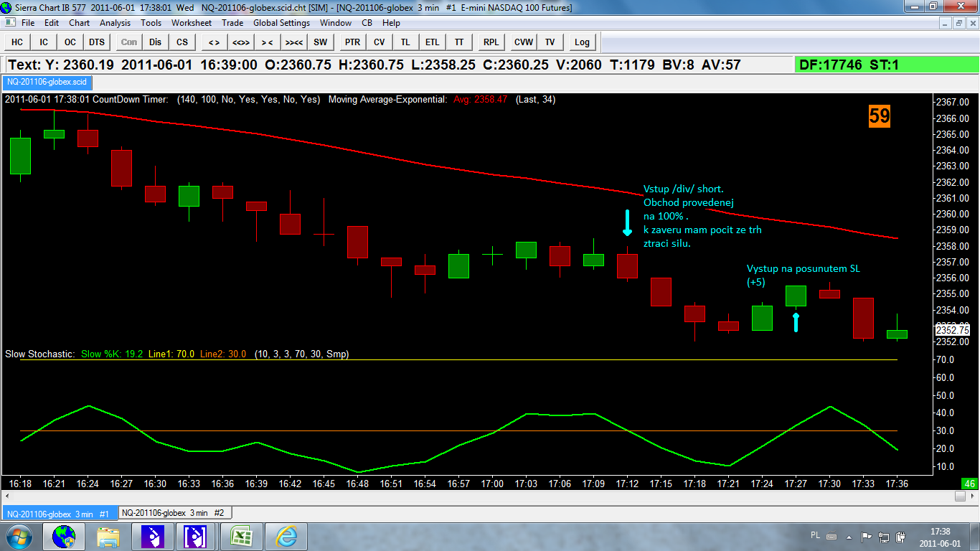This screenshot has height=551, width=980.
Task: Click the TV toolbar button
Action: pyautogui.click(x=550, y=42)
